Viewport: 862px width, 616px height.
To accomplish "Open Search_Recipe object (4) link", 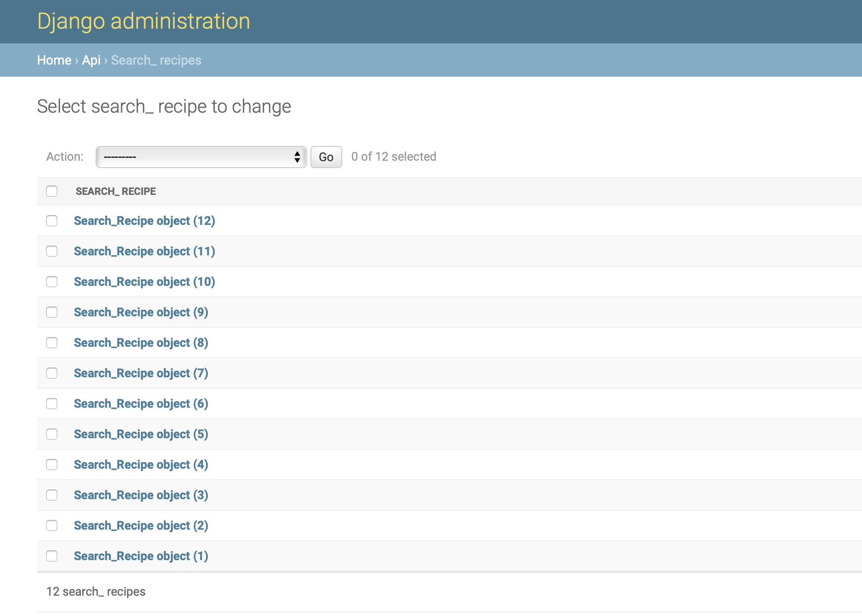I will click(x=141, y=465).
